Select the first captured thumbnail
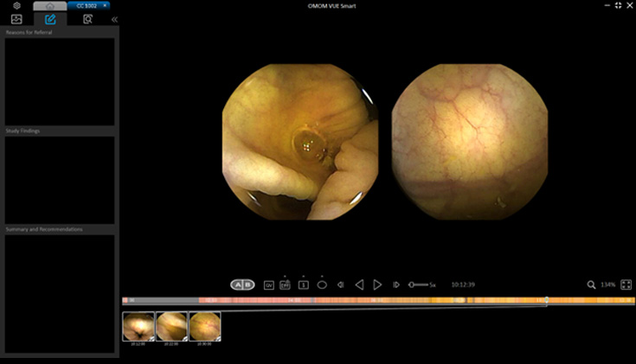Screen dimensions: 636x364 click(x=138, y=327)
